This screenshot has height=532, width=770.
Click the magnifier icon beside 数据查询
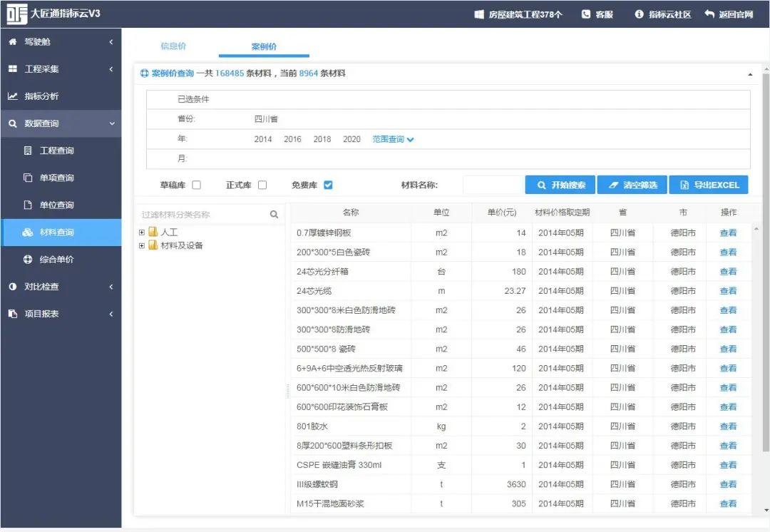13,123
